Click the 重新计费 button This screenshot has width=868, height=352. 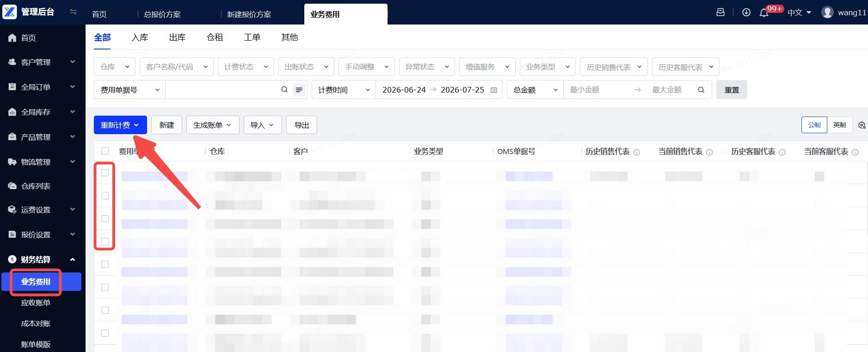pyautogui.click(x=120, y=125)
